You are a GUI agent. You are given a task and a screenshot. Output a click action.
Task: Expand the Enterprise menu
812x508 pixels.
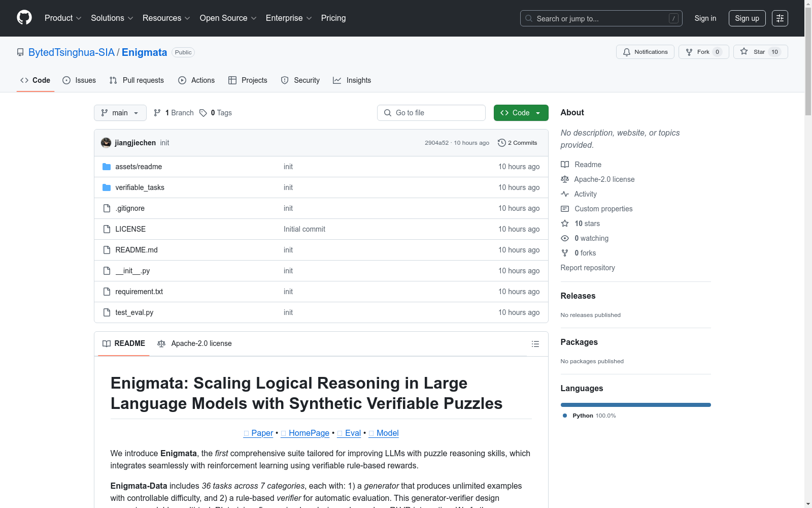point(289,18)
